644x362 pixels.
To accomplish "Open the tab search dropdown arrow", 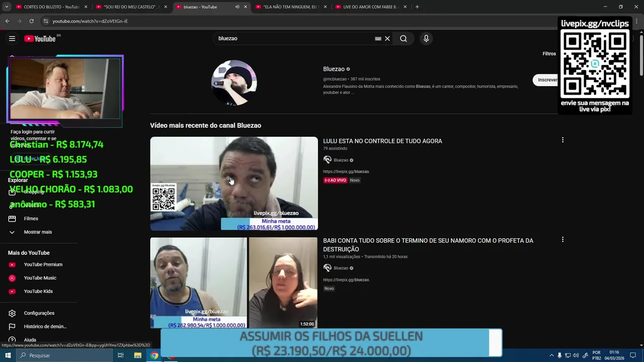I will (7, 7).
